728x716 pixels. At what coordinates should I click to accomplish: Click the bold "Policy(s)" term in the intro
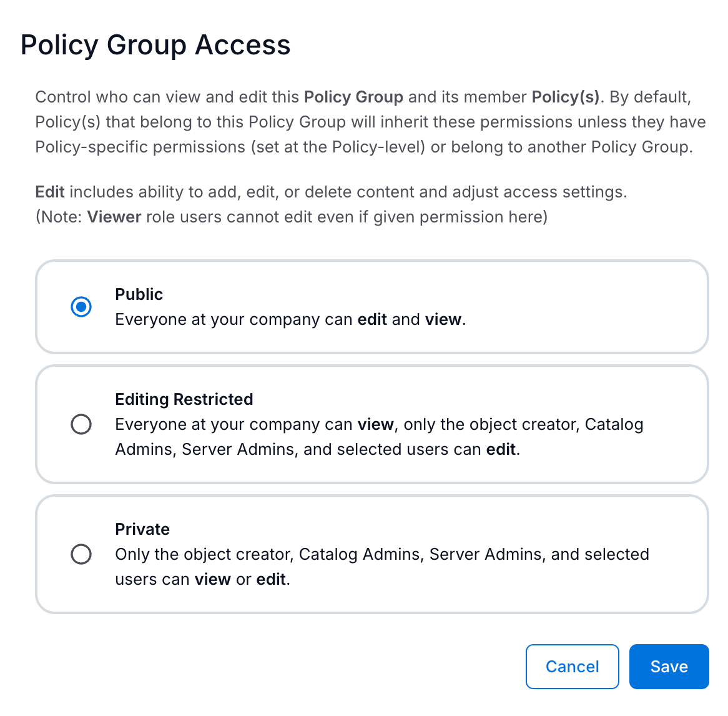click(x=565, y=97)
